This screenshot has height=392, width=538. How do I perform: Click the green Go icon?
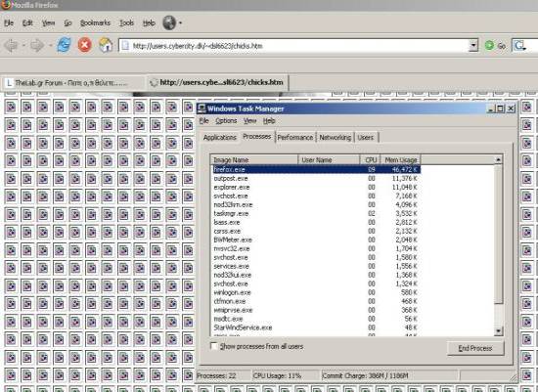pyautogui.click(x=489, y=45)
